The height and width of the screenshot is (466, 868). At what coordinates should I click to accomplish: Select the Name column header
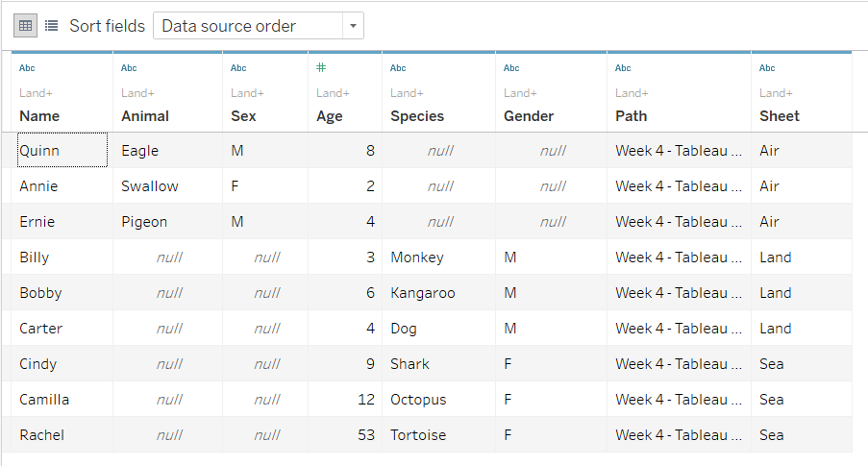coord(39,116)
